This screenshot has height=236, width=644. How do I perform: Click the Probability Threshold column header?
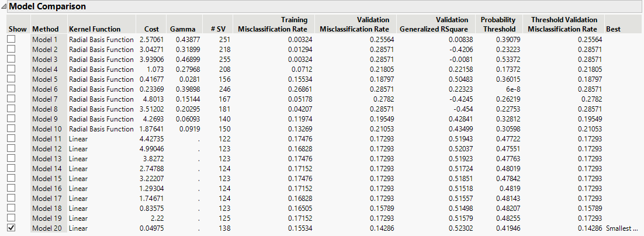[498, 25]
